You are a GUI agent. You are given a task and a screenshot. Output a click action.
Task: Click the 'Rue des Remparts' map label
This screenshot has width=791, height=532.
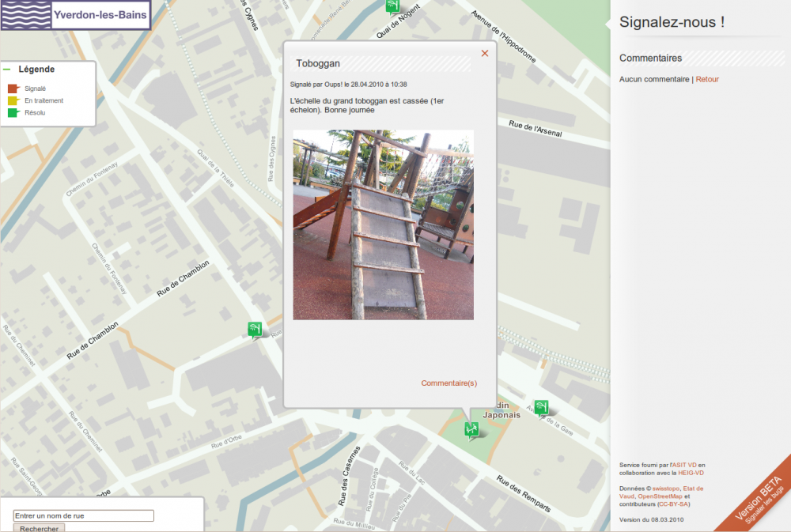(523, 494)
